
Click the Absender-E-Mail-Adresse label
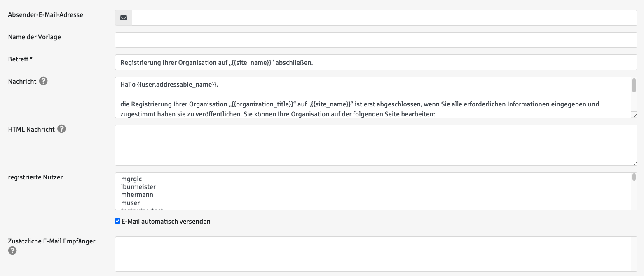coord(45,15)
